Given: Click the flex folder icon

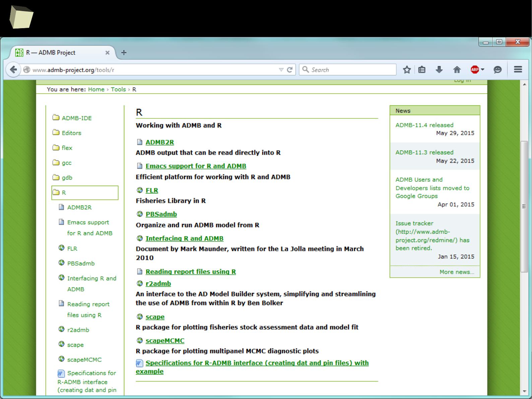Looking at the screenshot, I should [x=56, y=148].
